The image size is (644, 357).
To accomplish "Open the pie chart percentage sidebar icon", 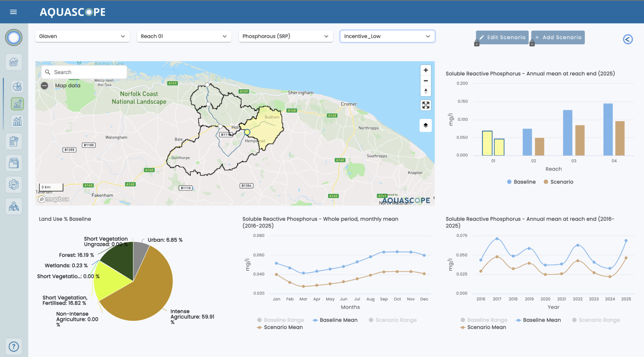I will pyautogui.click(x=17, y=86).
